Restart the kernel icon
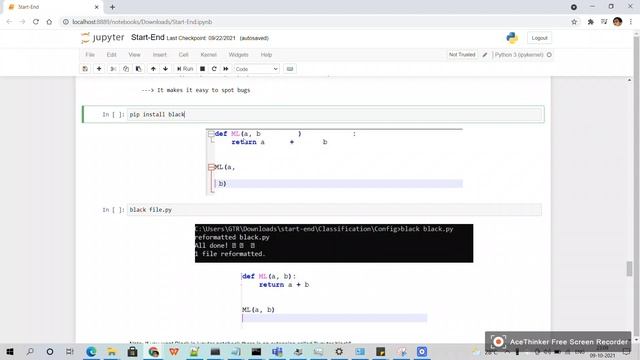Image resolution: width=640 pixels, height=360 pixels. (x=214, y=69)
